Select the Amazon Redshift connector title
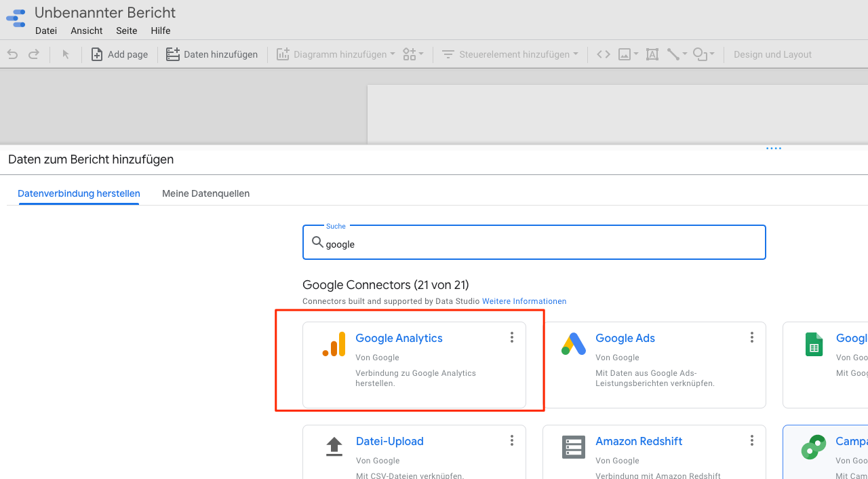868x479 pixels. click(x=639, y=441)
